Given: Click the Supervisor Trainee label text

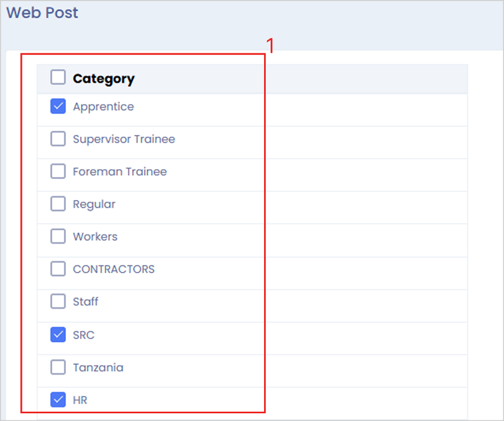Looking at the screenshot, I should point(124,139).
